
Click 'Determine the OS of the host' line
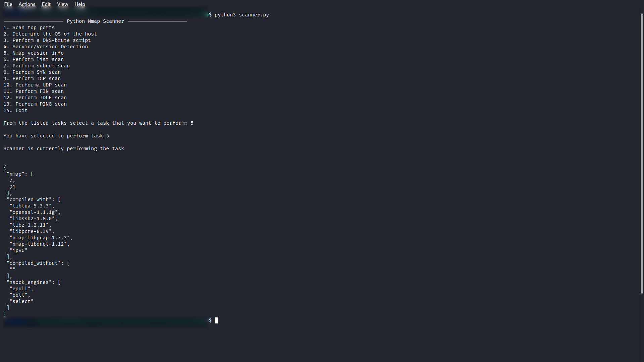tap(54, 34)
